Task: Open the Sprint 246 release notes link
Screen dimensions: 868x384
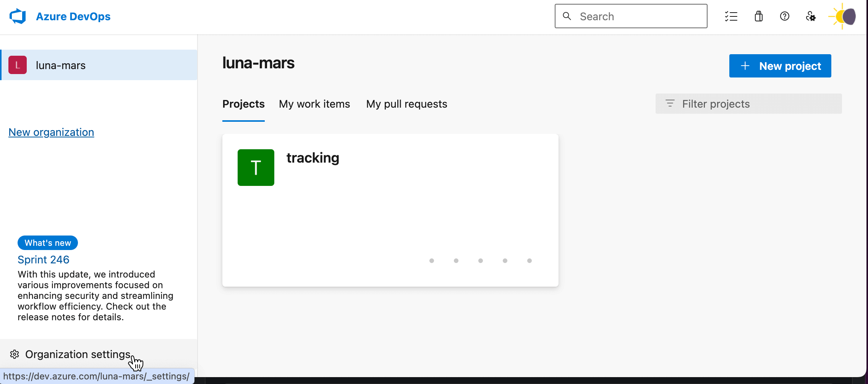Action: [44, 260]
